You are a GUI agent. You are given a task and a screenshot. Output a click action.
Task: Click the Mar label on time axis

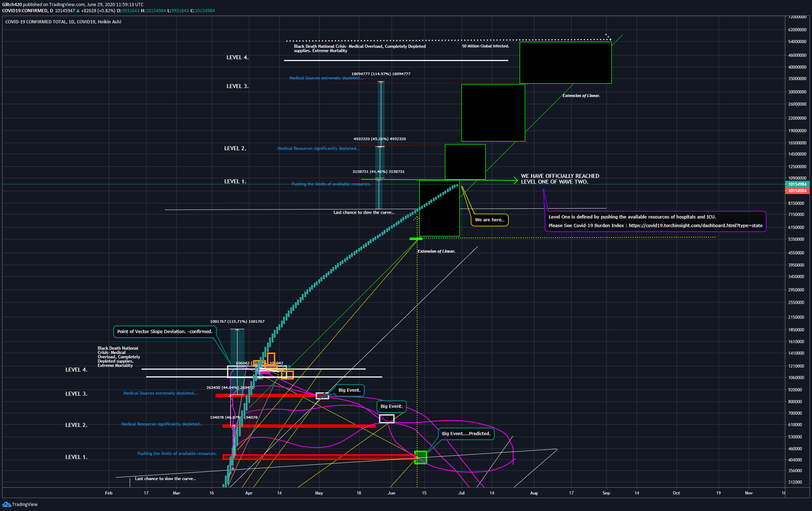pos(176,493)
